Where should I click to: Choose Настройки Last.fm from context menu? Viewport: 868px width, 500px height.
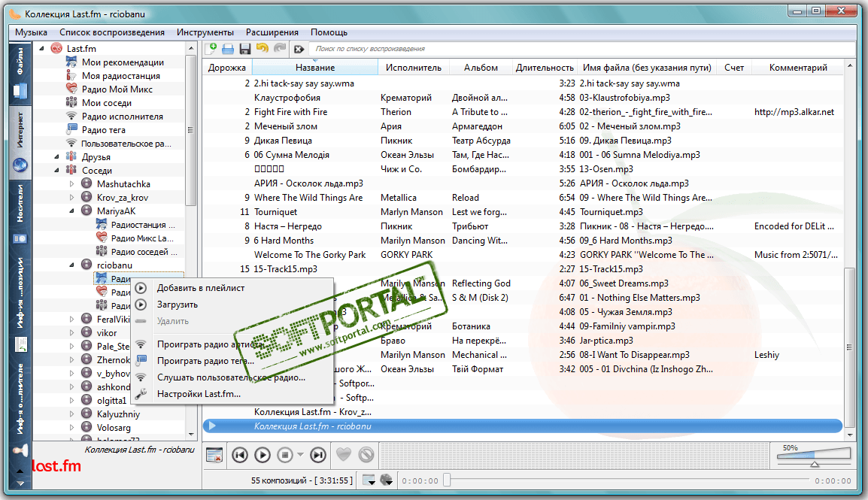click(232, 394)
